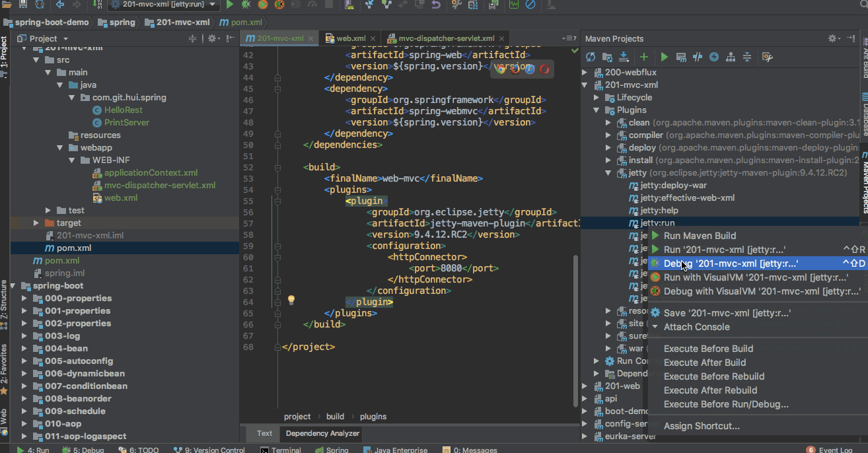Open the Dependency Analyzer bottom tab

(322, 433)
